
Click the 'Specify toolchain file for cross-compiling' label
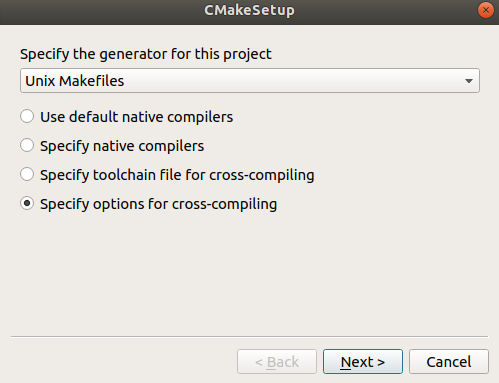(x=177, y=175)
